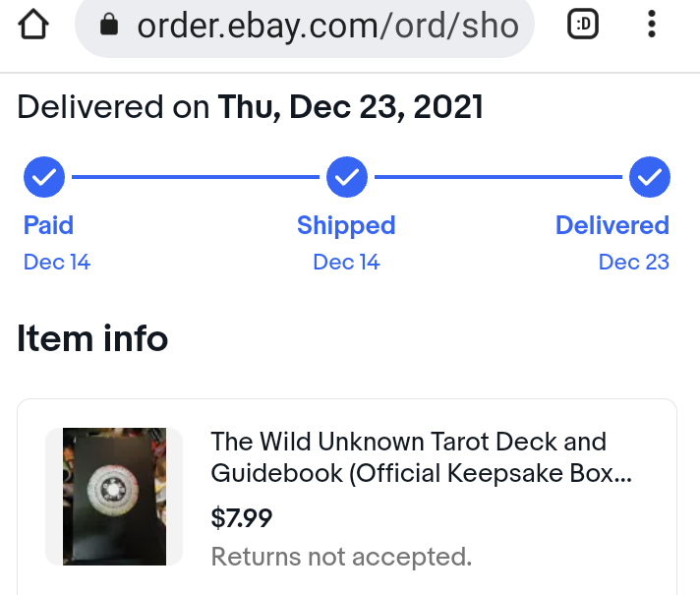Open The Wild Unknown Tarot Deck listing
The height and width of the screenshot is (595, 700).
[x=421, y=457]
